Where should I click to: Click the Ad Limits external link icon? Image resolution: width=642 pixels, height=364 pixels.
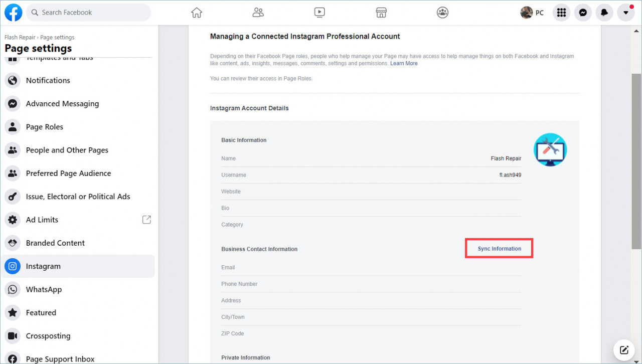[x=146, y=220]
